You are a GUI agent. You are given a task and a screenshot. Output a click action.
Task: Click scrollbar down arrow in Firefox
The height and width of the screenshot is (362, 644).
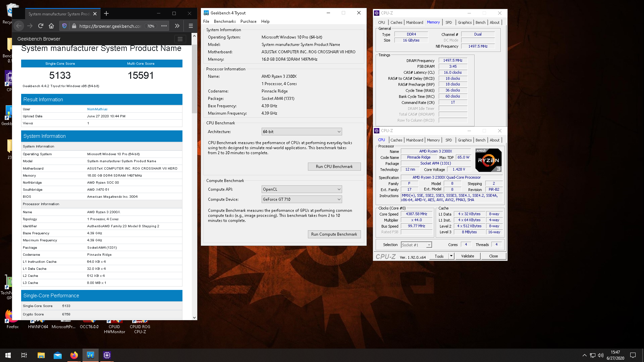[194, 317]
